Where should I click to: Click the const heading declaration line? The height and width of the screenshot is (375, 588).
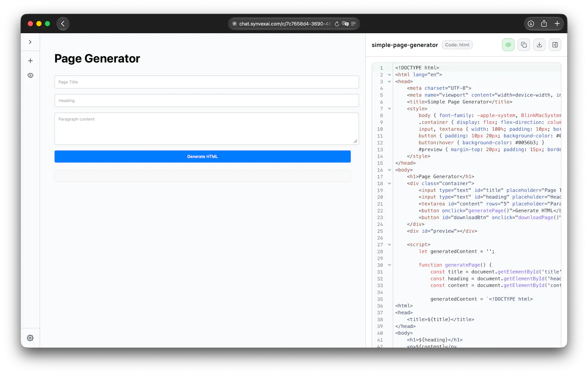495,279
